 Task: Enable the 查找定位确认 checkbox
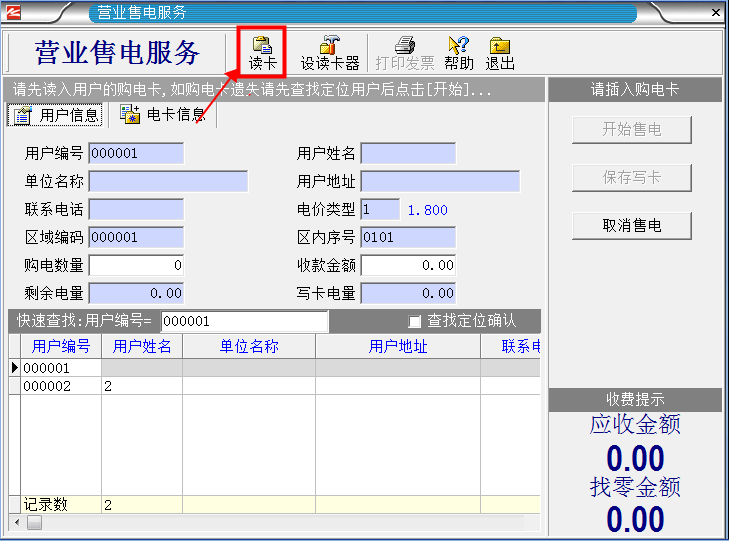point(415,321)
